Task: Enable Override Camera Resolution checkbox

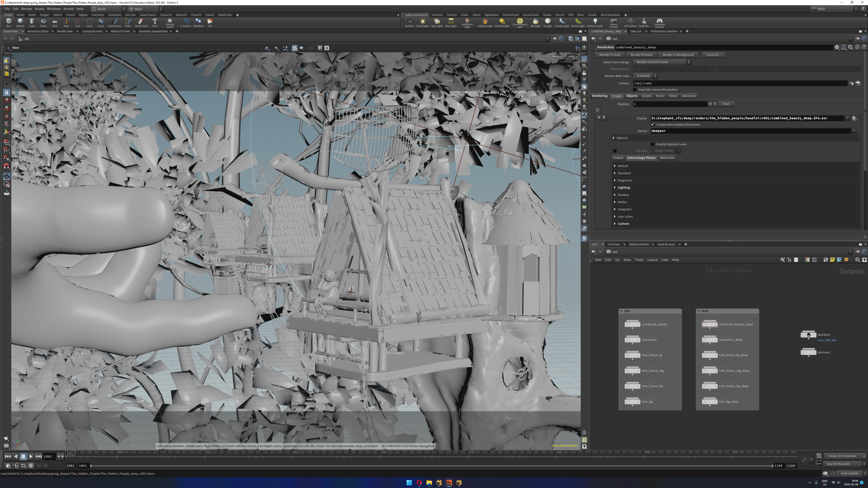Action: (635, 90)
